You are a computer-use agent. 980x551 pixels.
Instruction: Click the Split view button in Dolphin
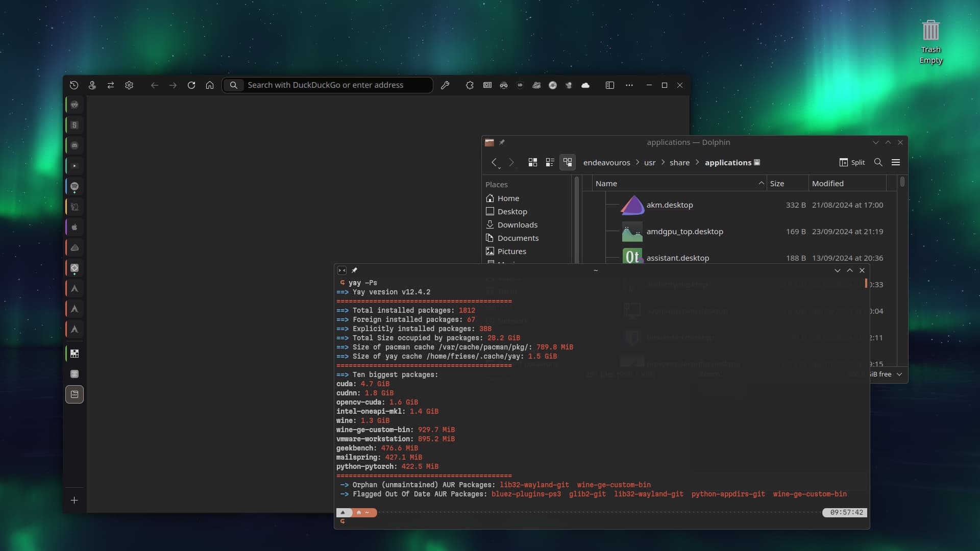point(852,162)
